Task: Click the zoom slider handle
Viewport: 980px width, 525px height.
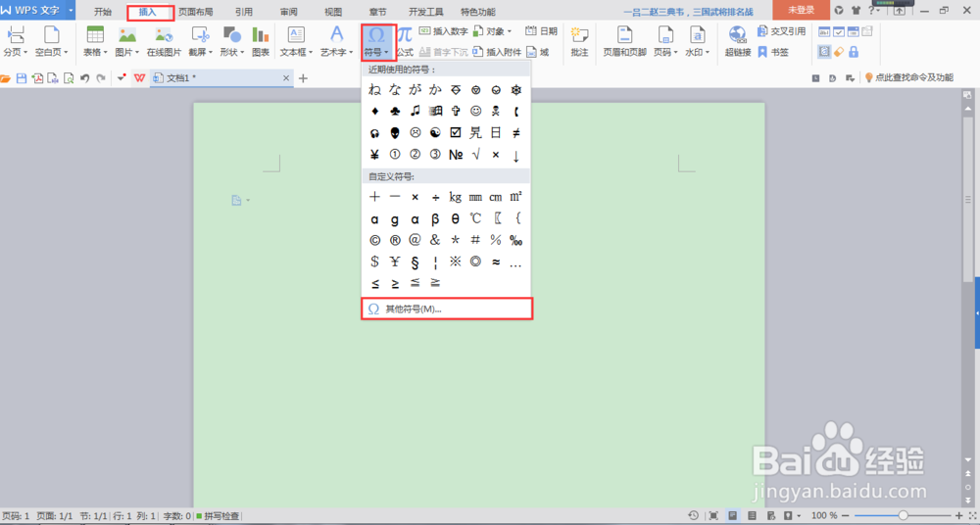Action: pos(904,515)
